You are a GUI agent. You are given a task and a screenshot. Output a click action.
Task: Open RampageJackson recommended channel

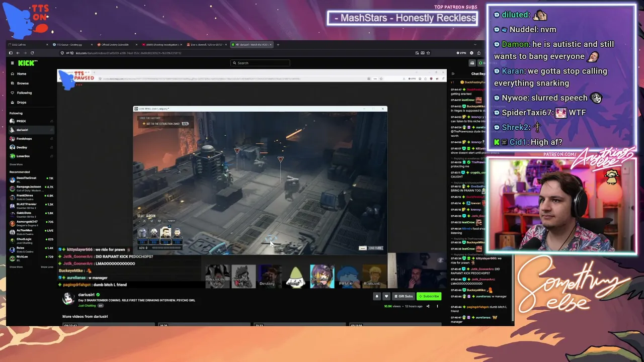tap(31, 188)
